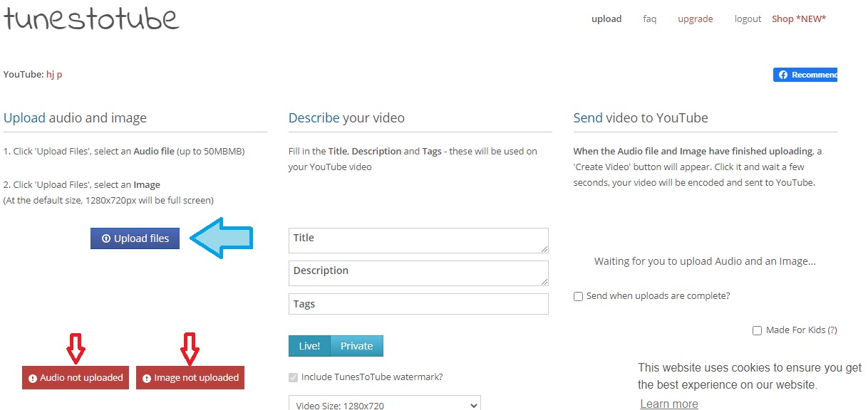Click logout in the top navigation

(748, 19)
